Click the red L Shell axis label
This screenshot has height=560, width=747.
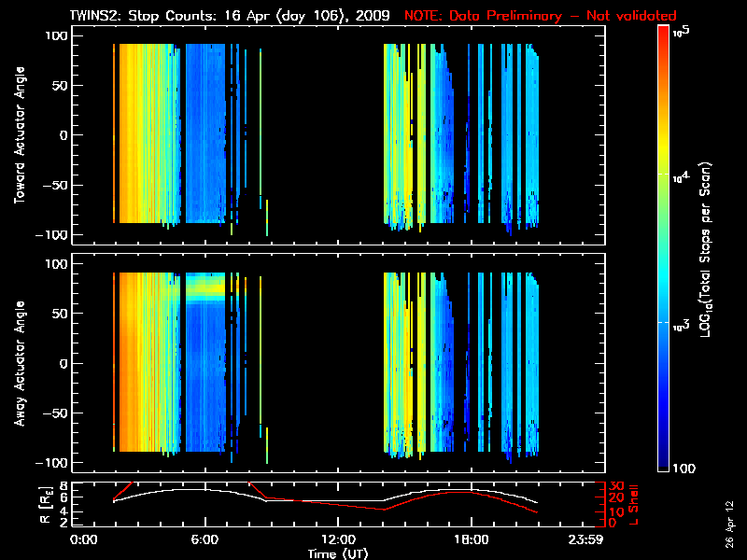(642, 503)
